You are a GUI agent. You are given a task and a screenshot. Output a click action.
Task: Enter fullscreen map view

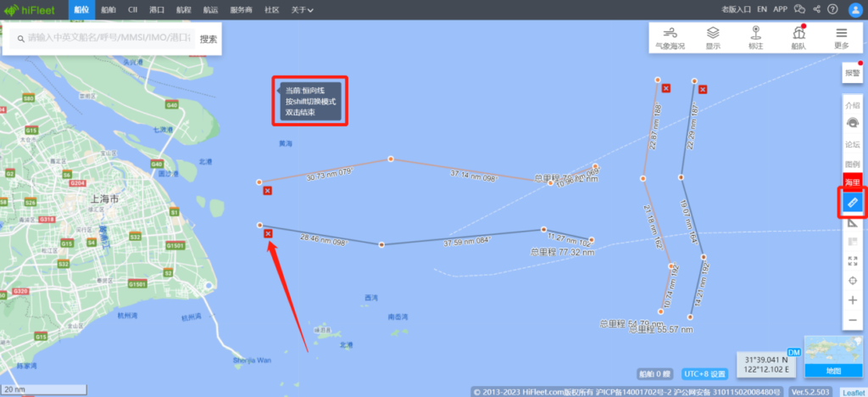pos(853,260)
